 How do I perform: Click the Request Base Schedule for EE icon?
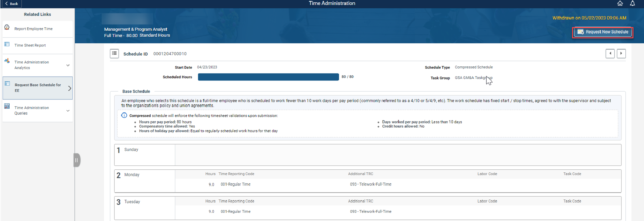coord(7,83)
